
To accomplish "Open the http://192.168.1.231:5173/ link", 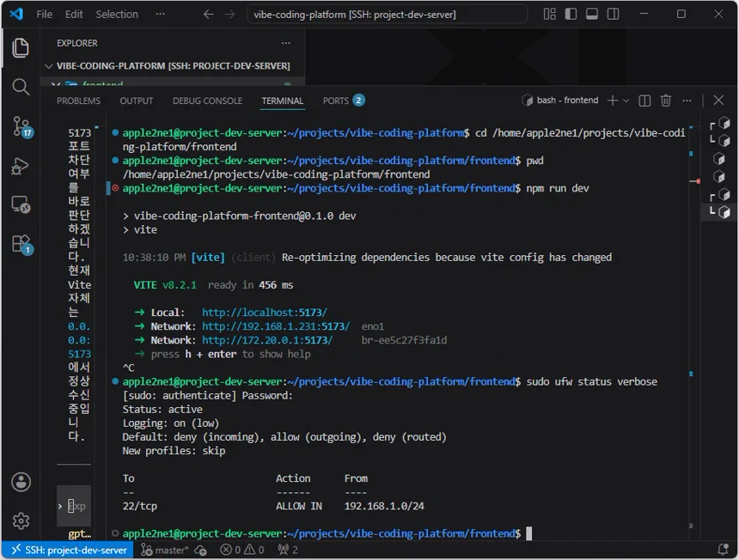I will point(276,326).
